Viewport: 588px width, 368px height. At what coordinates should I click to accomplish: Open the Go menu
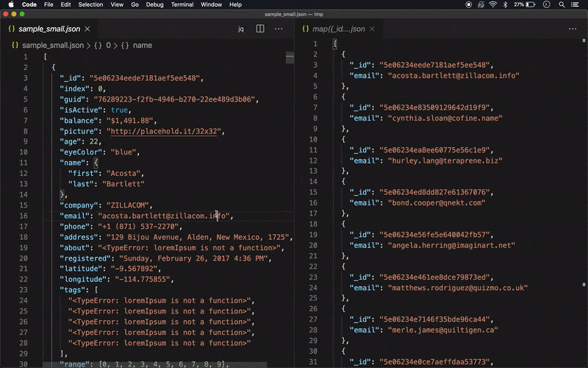[x=135, y=4]
